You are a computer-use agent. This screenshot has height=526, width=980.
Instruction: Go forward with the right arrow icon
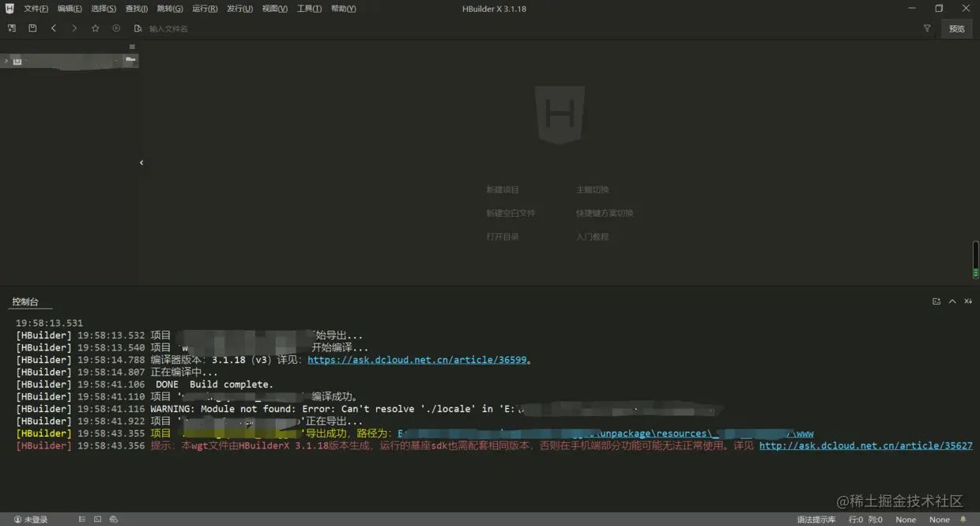[x=74, y=28]
